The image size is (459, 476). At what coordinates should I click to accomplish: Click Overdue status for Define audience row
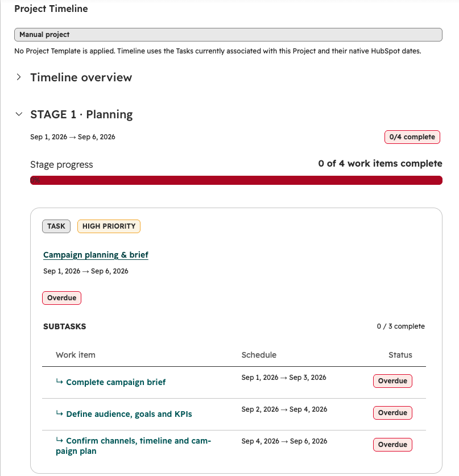392,413
